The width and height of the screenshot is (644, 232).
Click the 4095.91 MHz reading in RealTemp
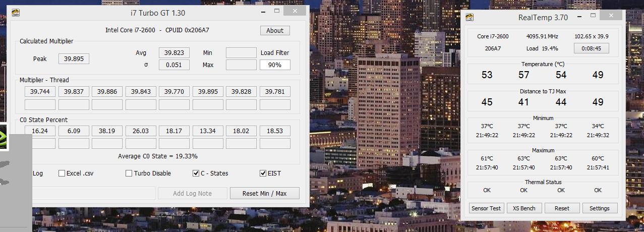pos(542,36)
